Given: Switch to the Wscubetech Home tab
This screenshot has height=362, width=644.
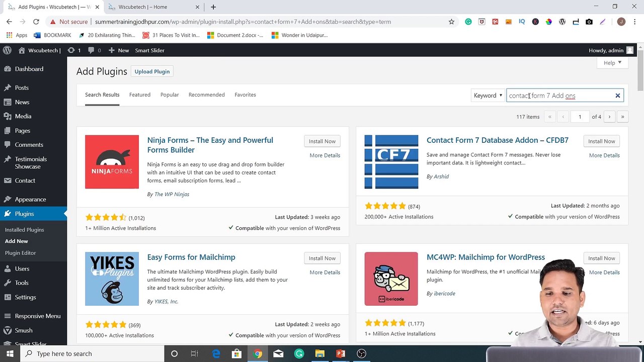Looking at the screenshot, I should pyautogui.click(x=154, y=7).
